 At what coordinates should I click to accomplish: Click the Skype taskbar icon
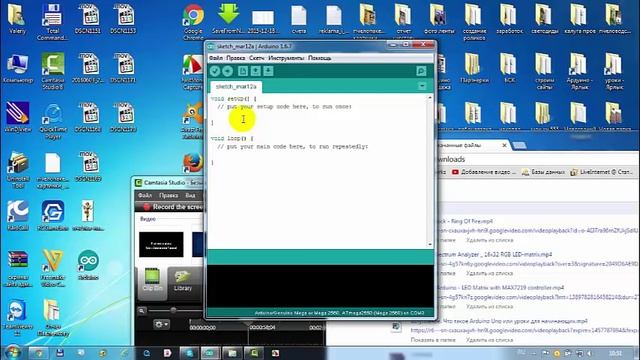point(189,353)
